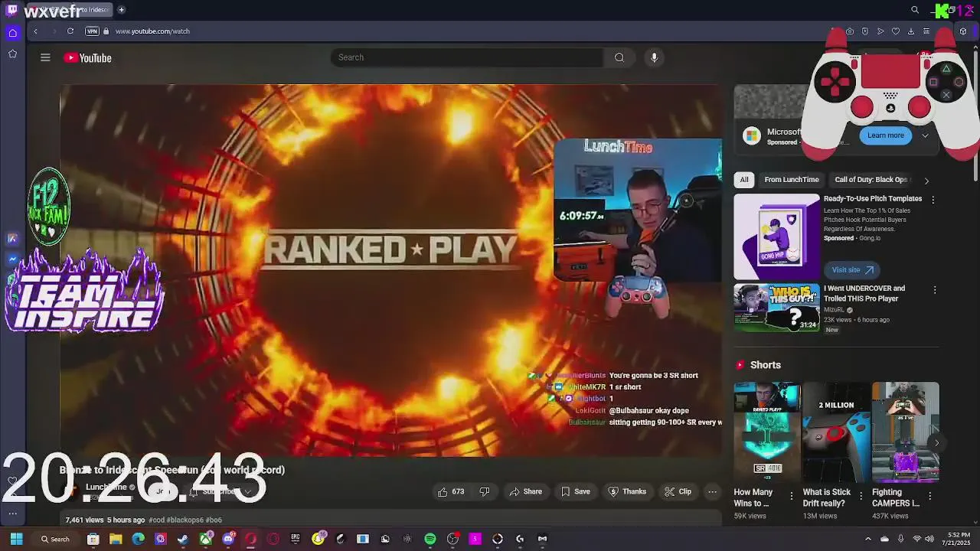Like the video with 673 thumbs up
Screen dimensions: 980x551
tap(451, 491)
